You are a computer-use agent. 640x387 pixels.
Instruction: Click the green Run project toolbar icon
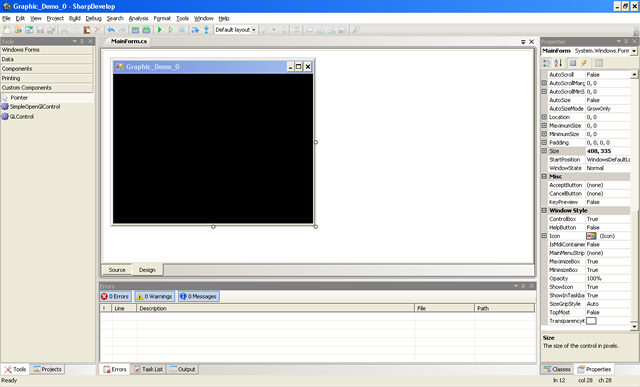click(x=160, y=30)
